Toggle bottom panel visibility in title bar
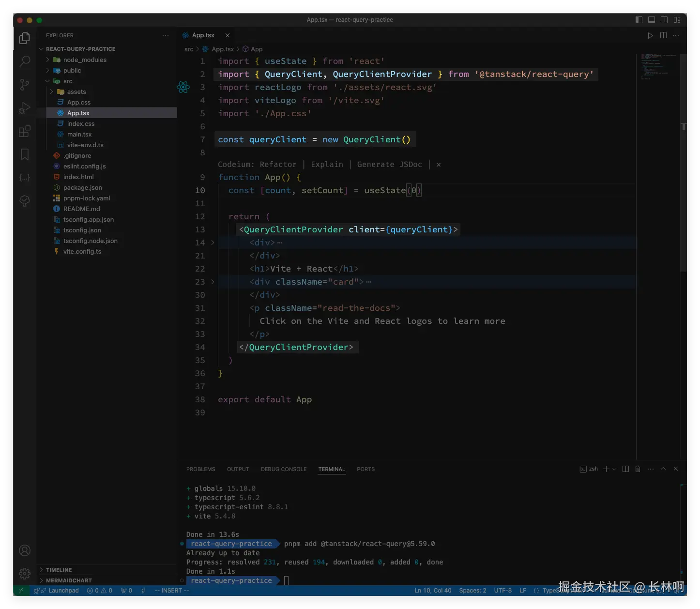This screenshot has width=700, height=609. click(x=652, y=20)
